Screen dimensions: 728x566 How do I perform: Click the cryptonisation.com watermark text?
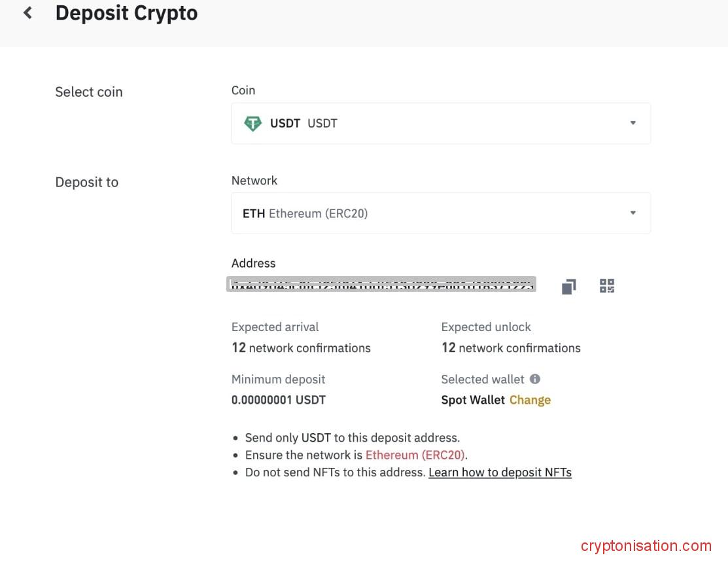(646, 546)
